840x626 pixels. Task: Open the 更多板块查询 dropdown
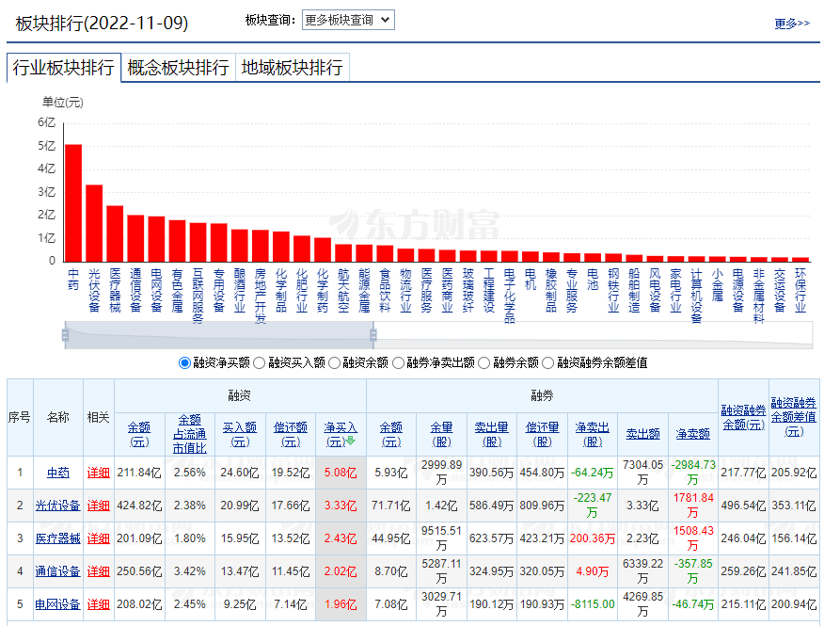(x=348, y=20)
